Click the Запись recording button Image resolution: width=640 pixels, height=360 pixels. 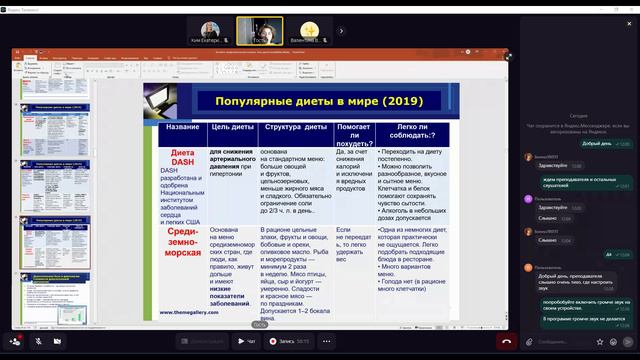click(x=289, y=341)
